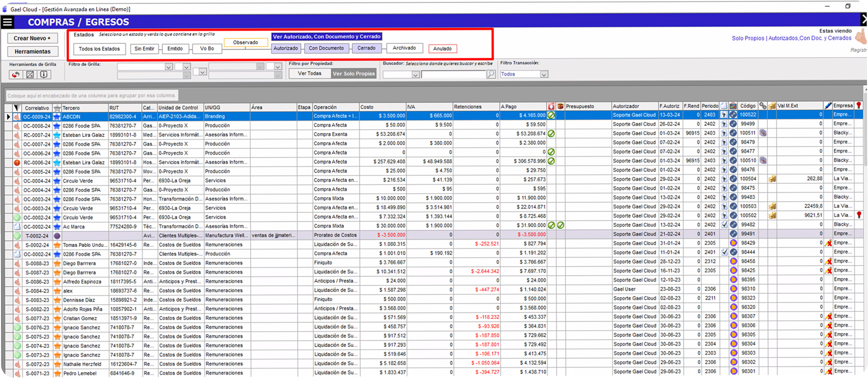Toggle the Cerrado state filter
Viewport: 868px width, 378px height.
coord(367,48)
